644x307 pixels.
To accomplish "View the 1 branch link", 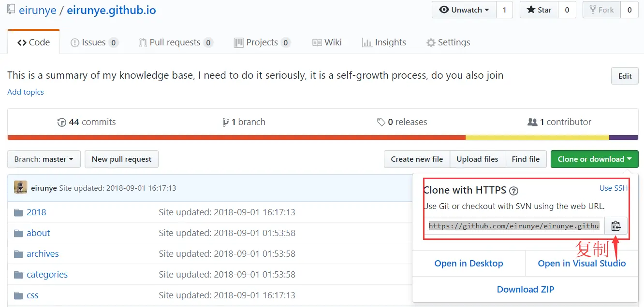I will [x=244, y=122].
